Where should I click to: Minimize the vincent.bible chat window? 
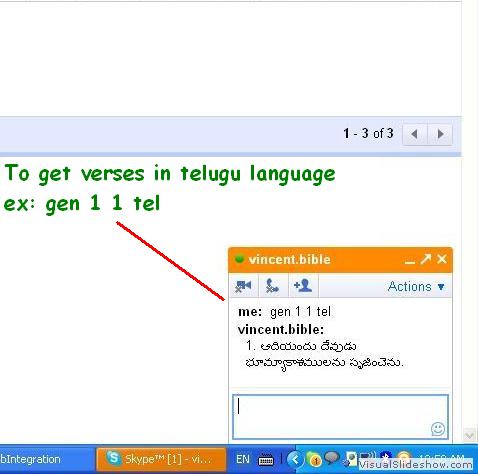(x=410, y=261)
